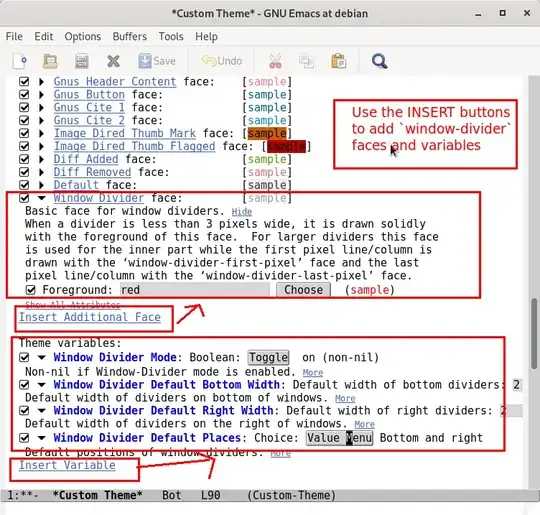Viewport: 540px width, 515px height.
Task: Click the vertical scrollbar thumb
Action: click(x=534, y=333)
